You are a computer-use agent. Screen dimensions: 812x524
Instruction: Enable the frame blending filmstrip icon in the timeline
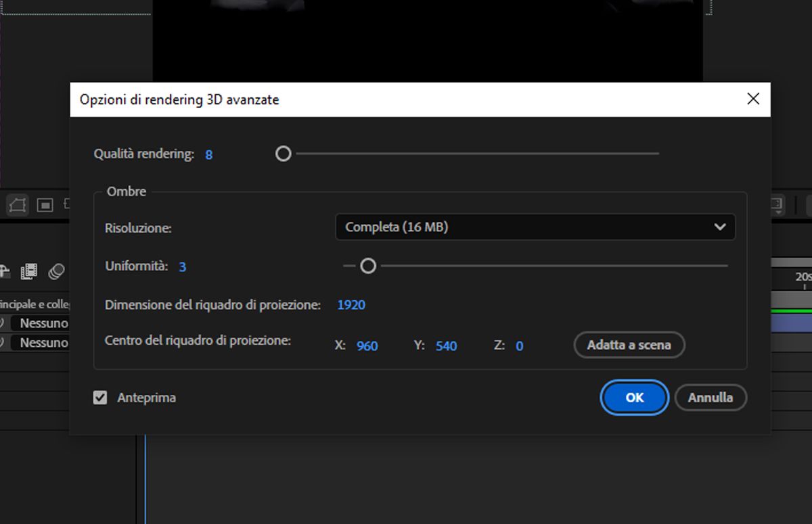28,272
